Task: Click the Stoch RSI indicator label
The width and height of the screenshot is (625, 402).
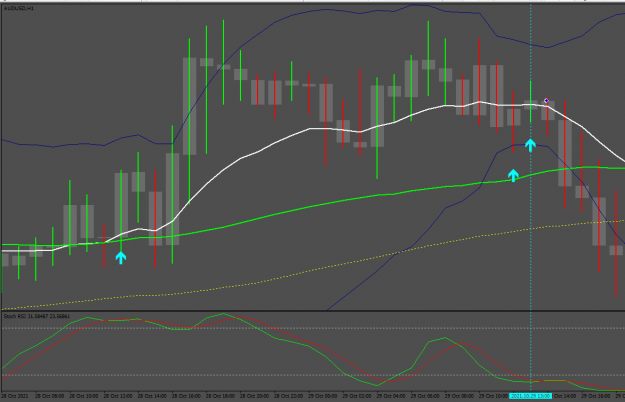Action: (37, 316)
